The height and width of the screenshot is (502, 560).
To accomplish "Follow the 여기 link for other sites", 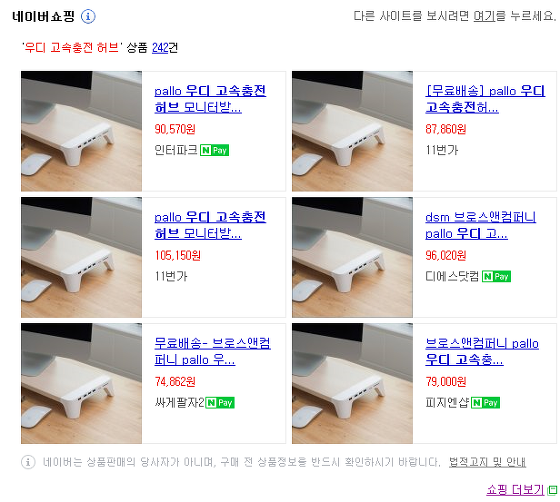I will [x=484, y=16].
